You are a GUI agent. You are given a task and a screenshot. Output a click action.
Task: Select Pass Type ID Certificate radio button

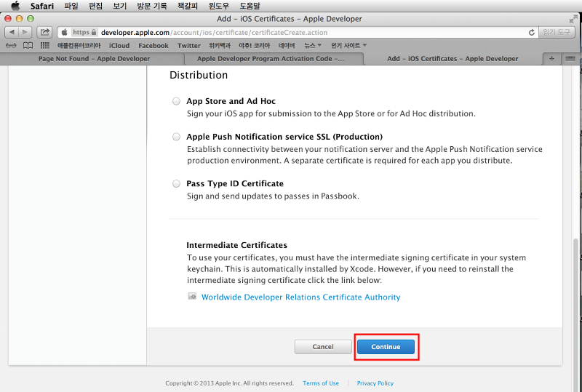click(x=176, y=183)
